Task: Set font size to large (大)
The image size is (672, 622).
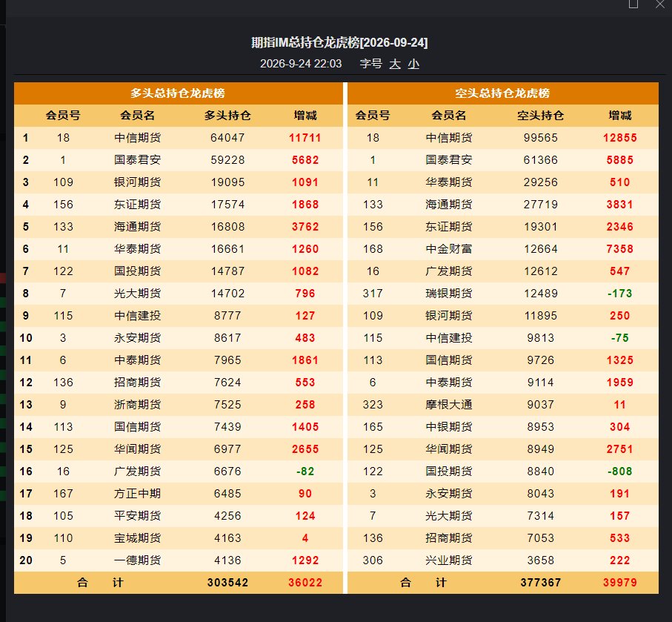Action: 395,64
